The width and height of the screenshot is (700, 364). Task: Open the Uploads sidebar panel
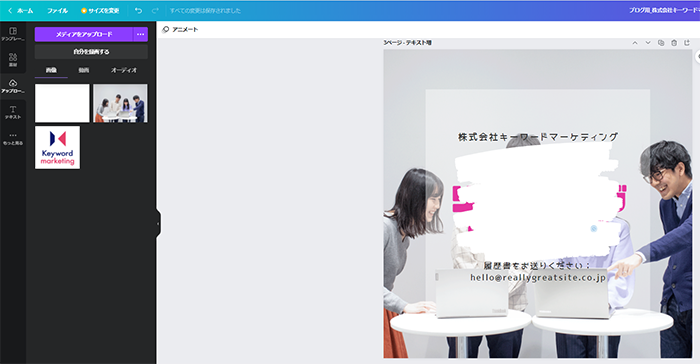coord(13,86)
